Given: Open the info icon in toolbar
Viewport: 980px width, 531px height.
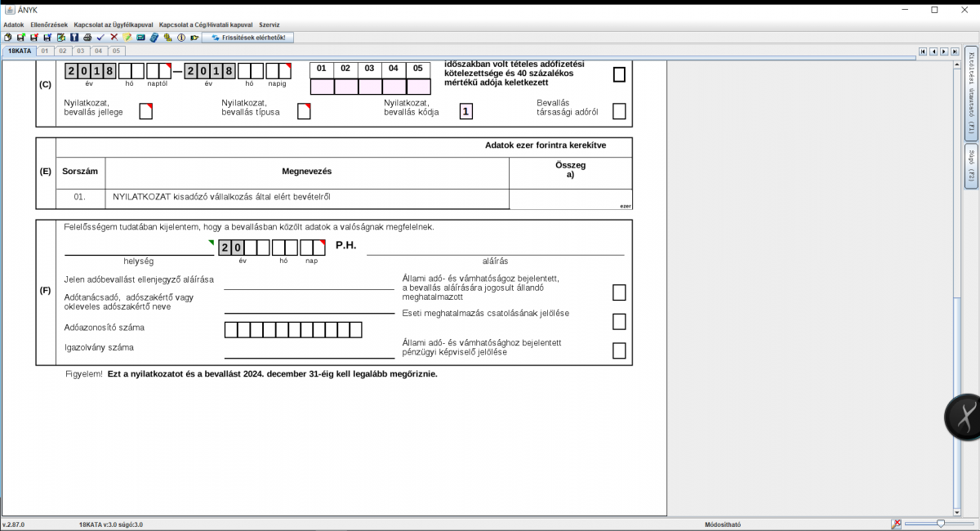Looking at the screenshot, I should 180,38.
